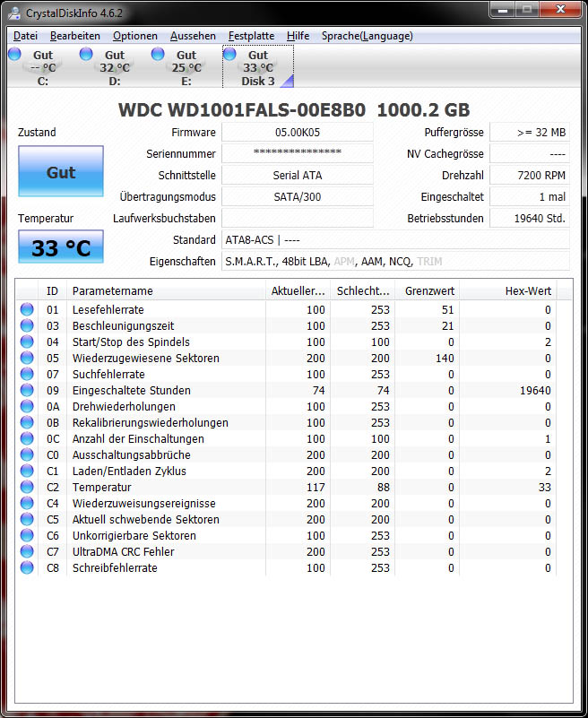Click hex value 19640 for Eingeschaltete Stunden

(535, 391)
